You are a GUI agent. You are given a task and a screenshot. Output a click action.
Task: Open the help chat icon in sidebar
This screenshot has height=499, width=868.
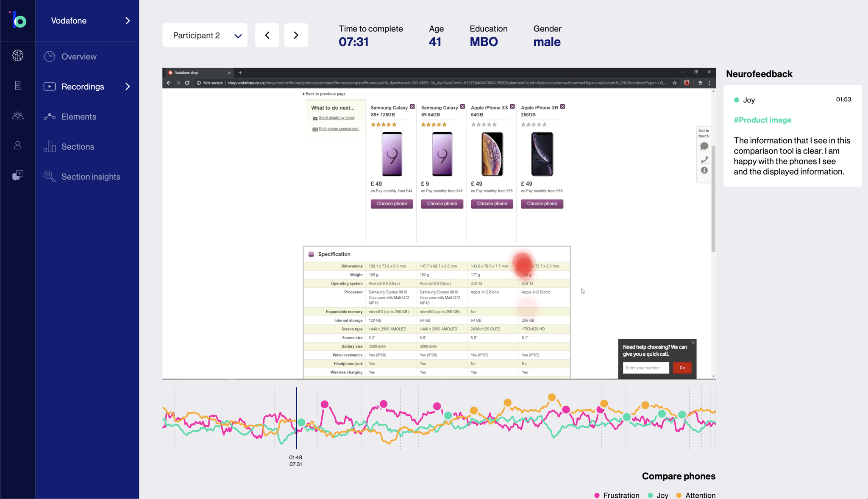pyautogui.click(x=18, y=176)
